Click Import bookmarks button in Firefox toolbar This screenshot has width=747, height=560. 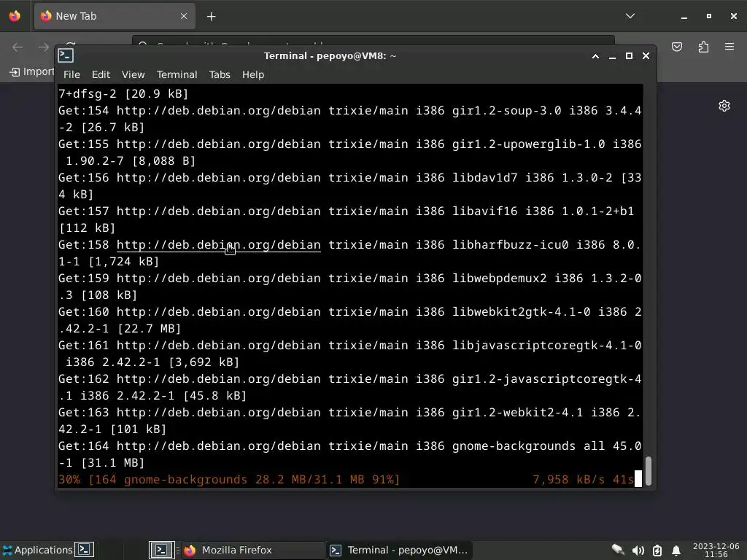click(x=32, y=72)
